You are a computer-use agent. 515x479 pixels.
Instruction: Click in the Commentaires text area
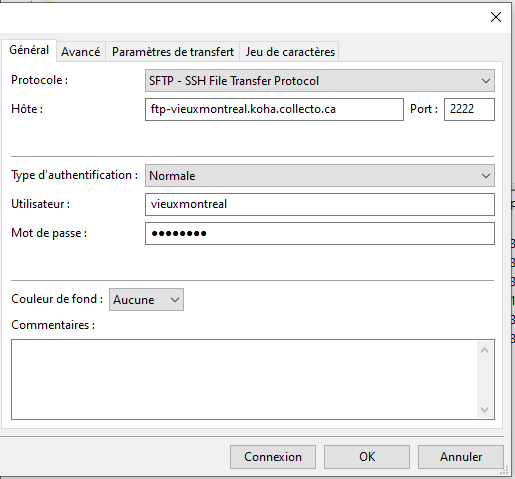245,379
